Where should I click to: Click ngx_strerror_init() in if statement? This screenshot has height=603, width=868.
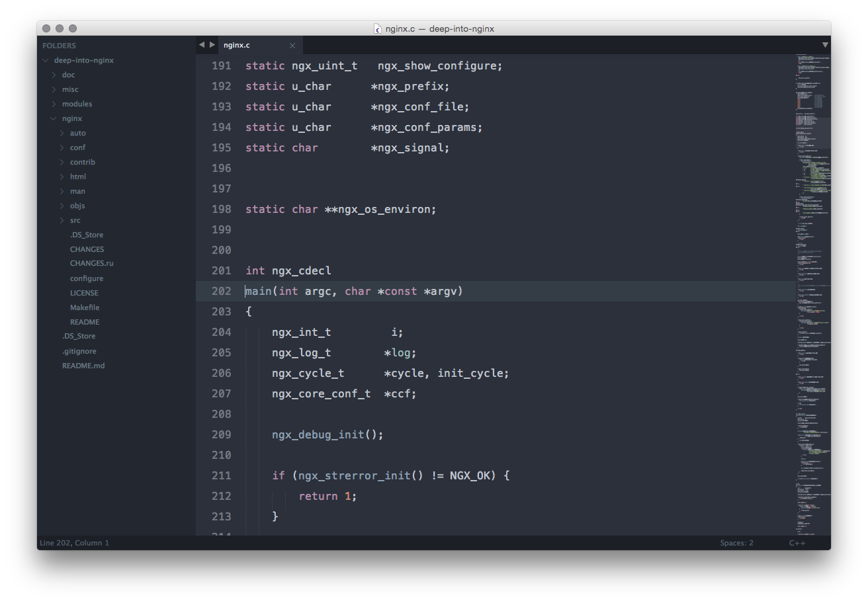tap(361, 475)
